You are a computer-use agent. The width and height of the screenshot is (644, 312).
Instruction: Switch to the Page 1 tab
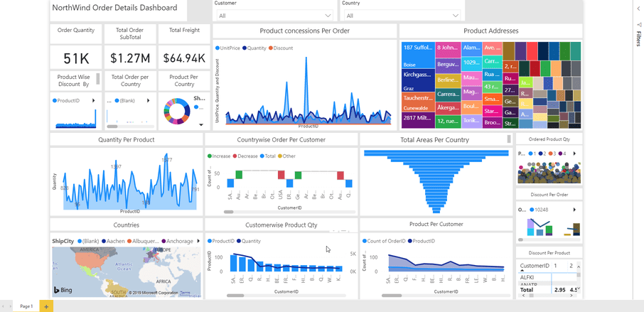tap(26, 306)
